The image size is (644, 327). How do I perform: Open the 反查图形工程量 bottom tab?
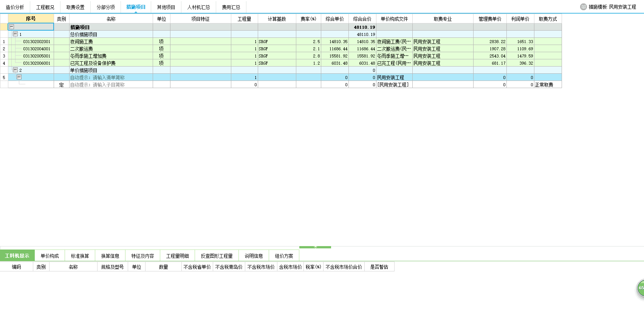point(217,256)
